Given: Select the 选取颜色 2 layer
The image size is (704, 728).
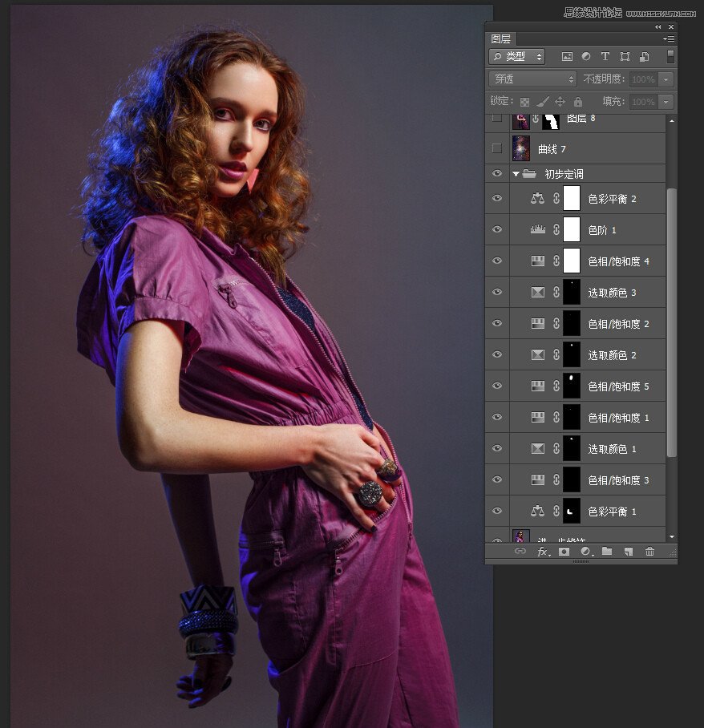Looking at the screenshot, I should 612,355.
